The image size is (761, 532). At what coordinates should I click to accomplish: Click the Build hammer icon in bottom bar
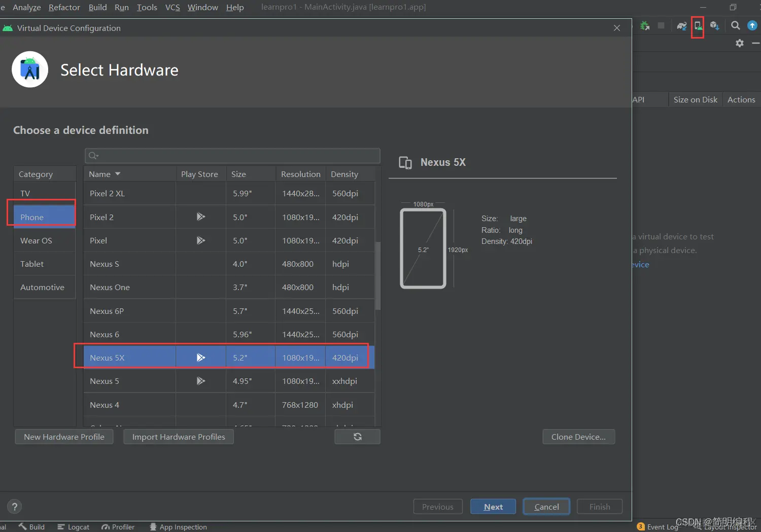[x=23, y=526]
